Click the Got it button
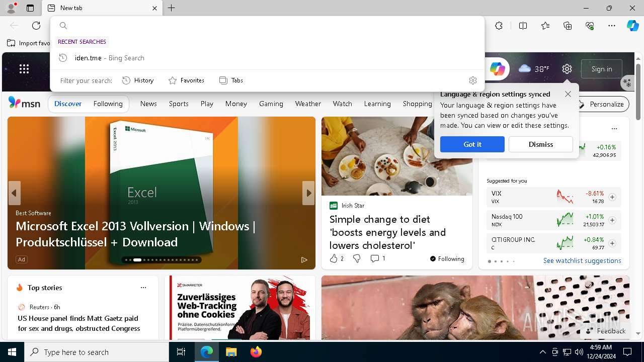Image resolution: width=644 pixels, height=362 pixels. coord(472,144)
